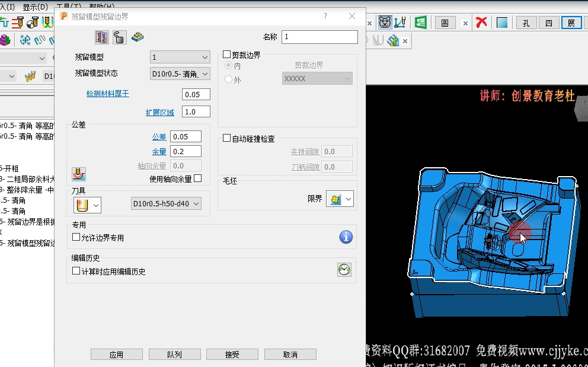Viewport: 588px width, 367px height.
Task: Click the cutter with checkered ball icon
Action: pos(32,23)
